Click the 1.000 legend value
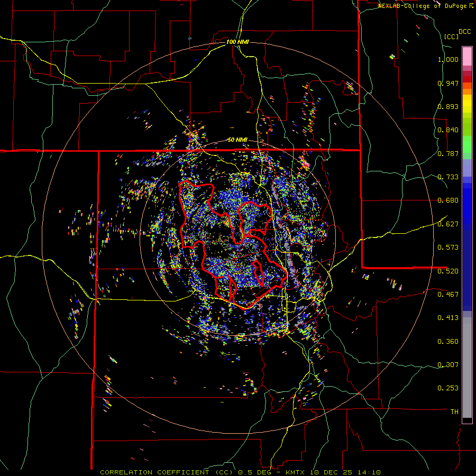This screenshot has height=476, width=476. coord(448,59)
